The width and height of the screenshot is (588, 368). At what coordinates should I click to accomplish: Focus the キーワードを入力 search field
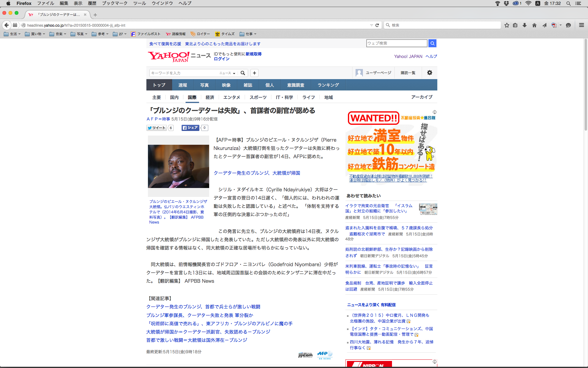184,73
